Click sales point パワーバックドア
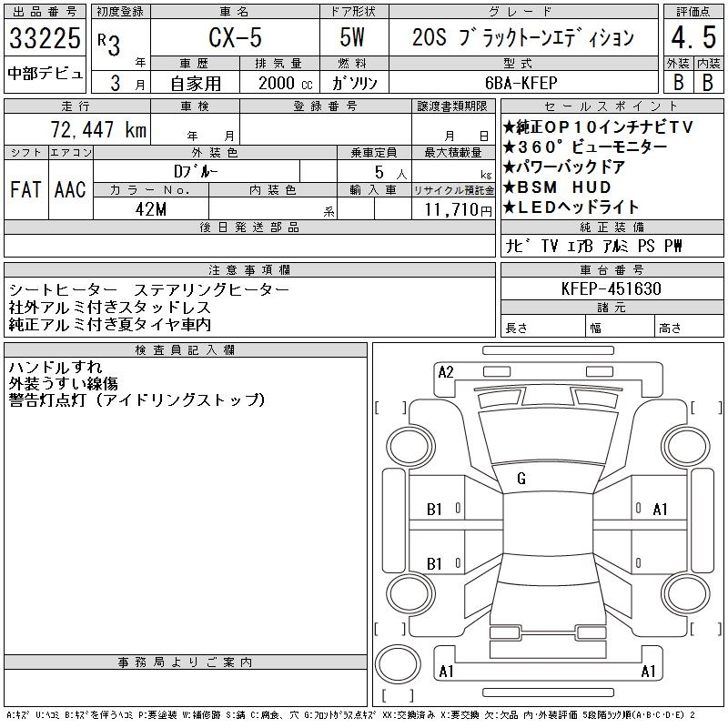This screenshot has height=728, width=728. coord(564,167)
